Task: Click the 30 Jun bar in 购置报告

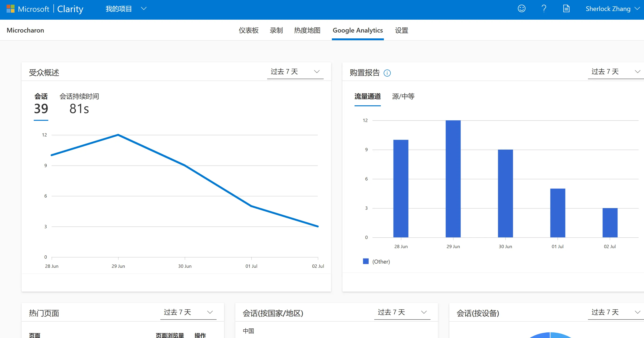Action: click(x=505, y=194)
